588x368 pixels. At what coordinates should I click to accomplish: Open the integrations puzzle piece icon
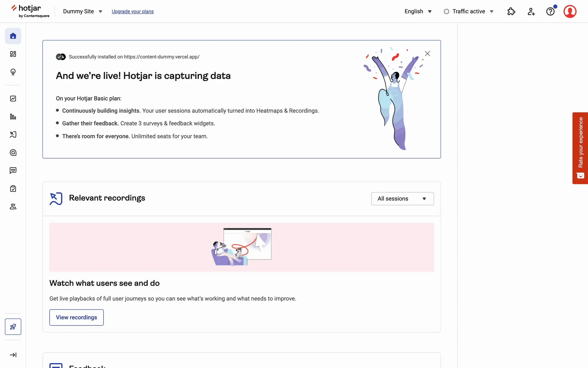click(x=511, y=12)
